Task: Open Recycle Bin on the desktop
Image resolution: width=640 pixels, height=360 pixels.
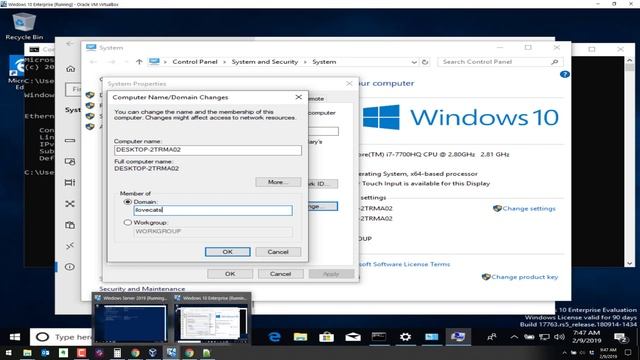Action: [x=24, y=27]
